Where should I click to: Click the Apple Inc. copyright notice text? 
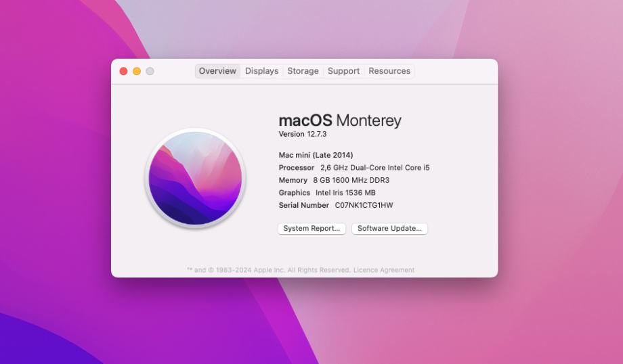(x=269, y=270)
